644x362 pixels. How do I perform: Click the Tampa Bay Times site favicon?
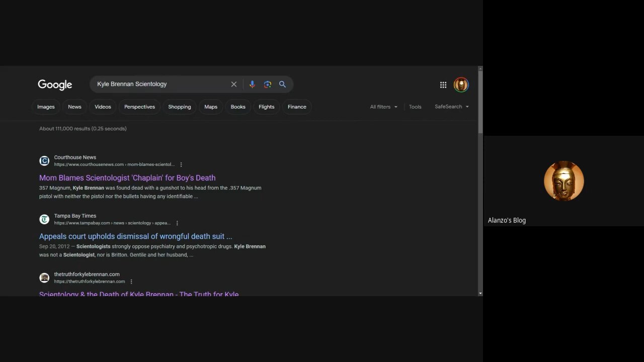(x=44, y=219)
